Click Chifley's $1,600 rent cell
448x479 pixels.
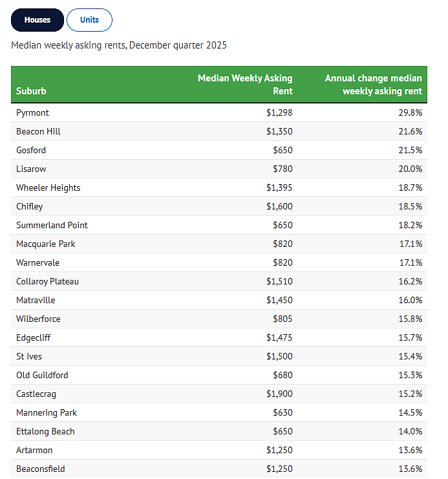[279, 206]
